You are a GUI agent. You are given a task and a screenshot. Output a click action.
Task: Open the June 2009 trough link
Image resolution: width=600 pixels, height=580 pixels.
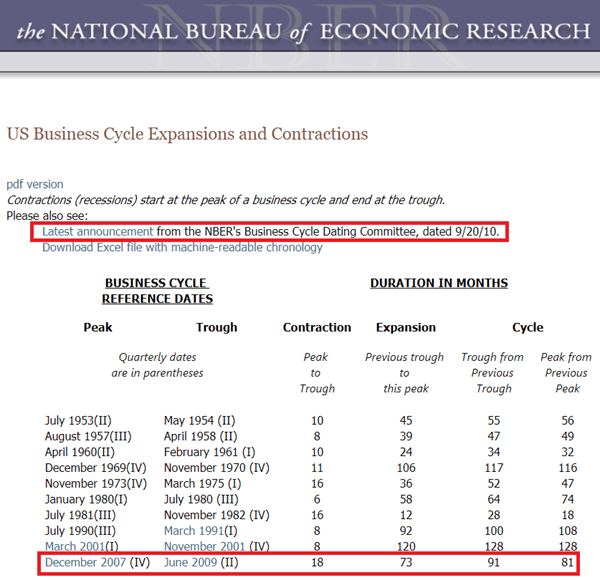[x=190, y=562]
